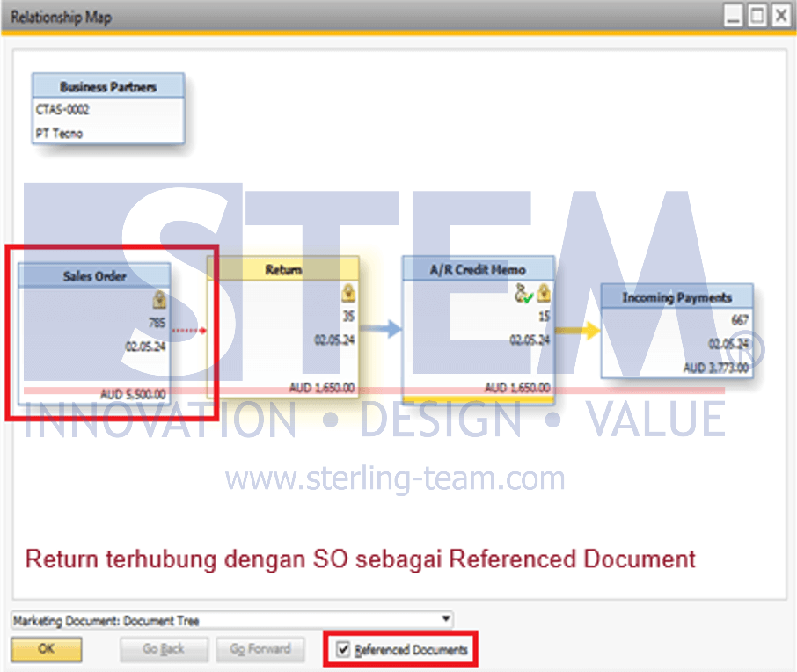
Task: Select the Incoming Payments box header
Action: point(677,297)
